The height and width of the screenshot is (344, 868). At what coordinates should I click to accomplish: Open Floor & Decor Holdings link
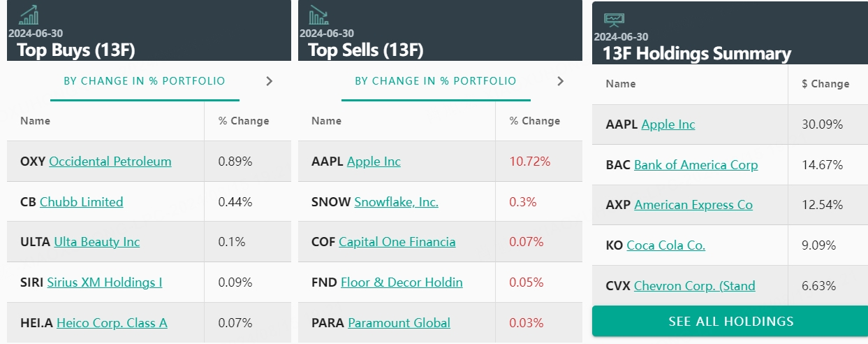402,282
